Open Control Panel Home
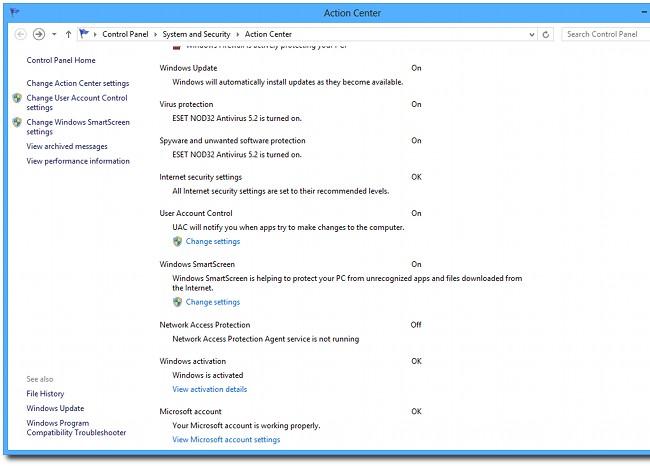 coord(61,60)
